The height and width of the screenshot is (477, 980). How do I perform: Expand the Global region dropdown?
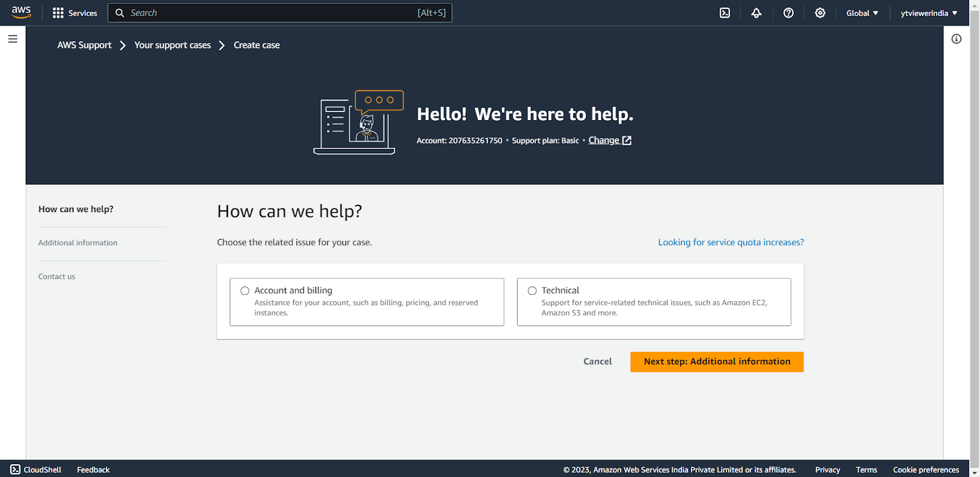(x=862, y=13)
